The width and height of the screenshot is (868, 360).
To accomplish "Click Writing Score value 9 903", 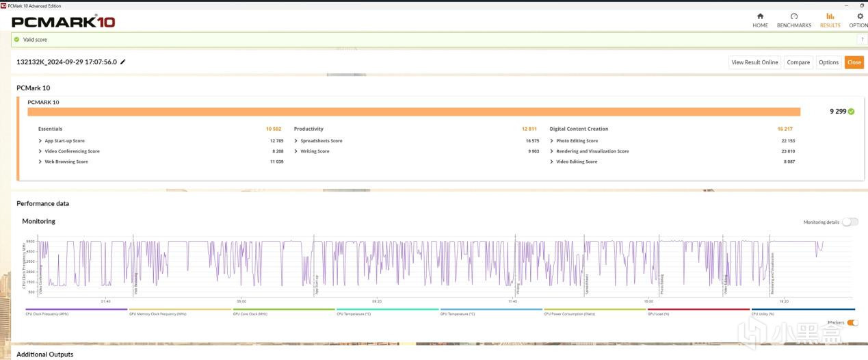I will pos(532,151).
